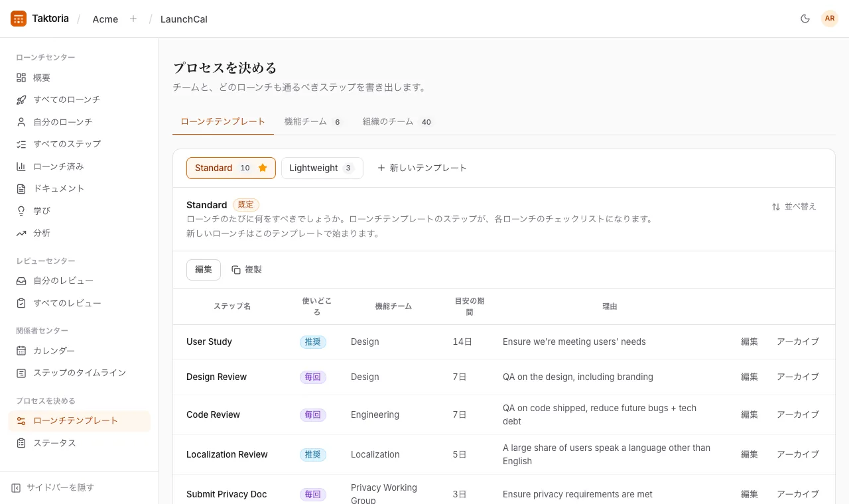Archive the Design Review step
Screen dimensions: 849x504
pyautogui.click(x=798, y=377)
